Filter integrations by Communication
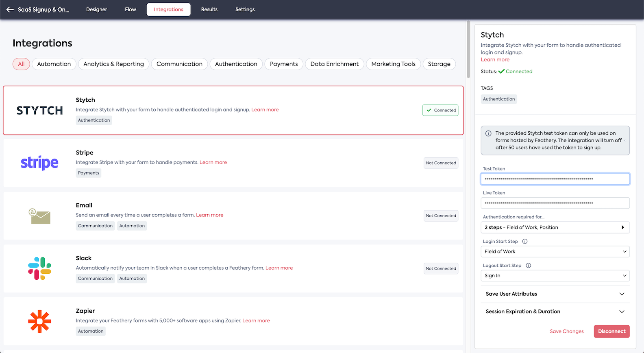This screenshot has height=353, width=644. (180, 64)
